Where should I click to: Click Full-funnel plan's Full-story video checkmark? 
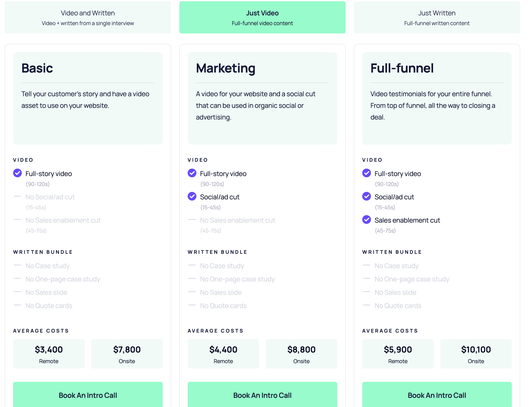(x=366, y=173)
